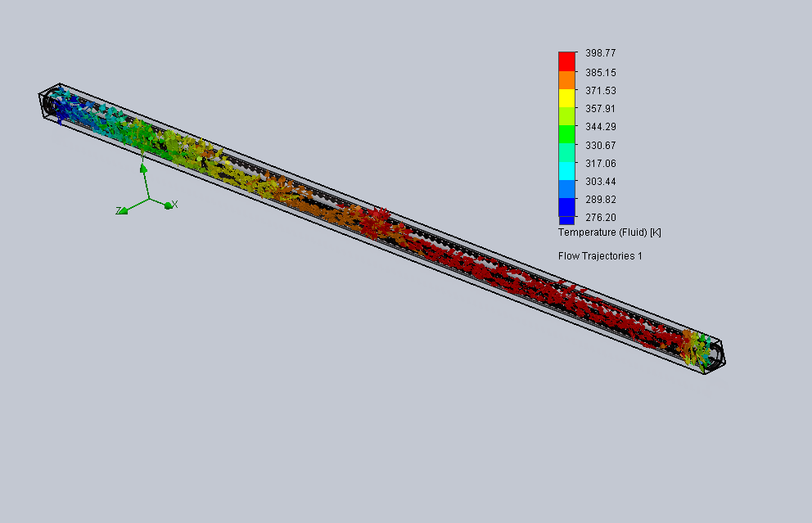Viewport: 812px width, 523px height.
Task: Click the Temperature (Fluid) [K] legend title
Action: pos(610,232)
